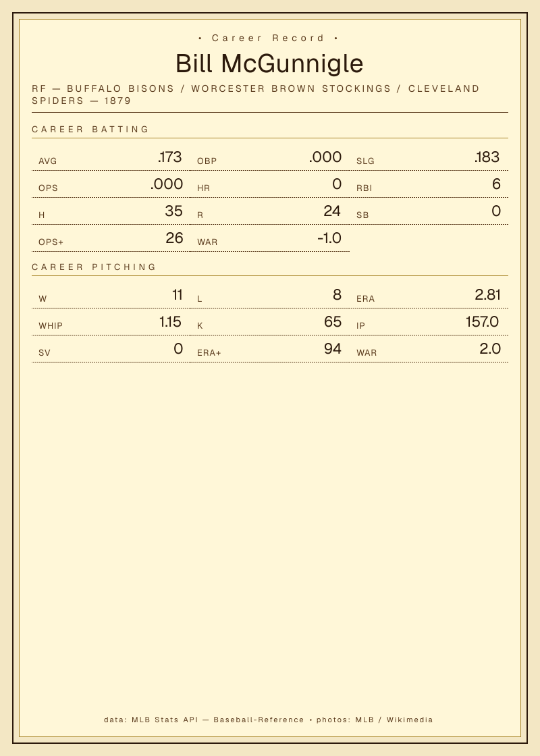Select the strikeouts K stat showing 65
This screenshot has width=540, height=756.
(270, 322)
